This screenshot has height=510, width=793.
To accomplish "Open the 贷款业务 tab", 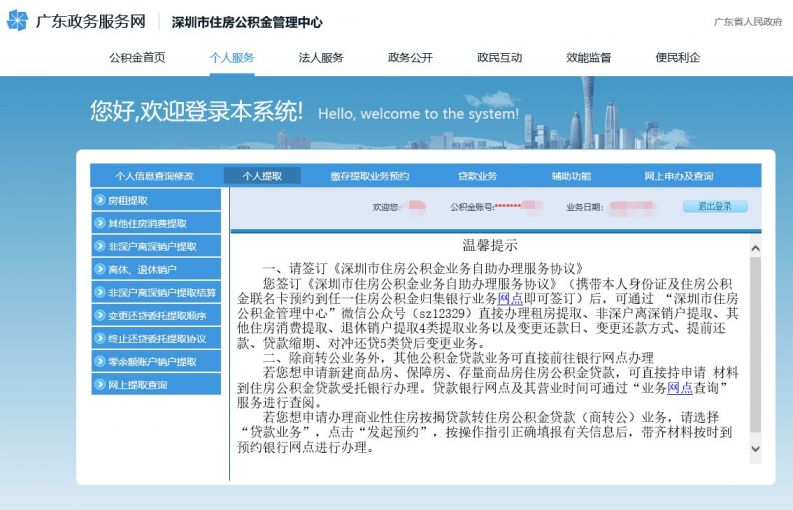I will [x=477, y=176].
